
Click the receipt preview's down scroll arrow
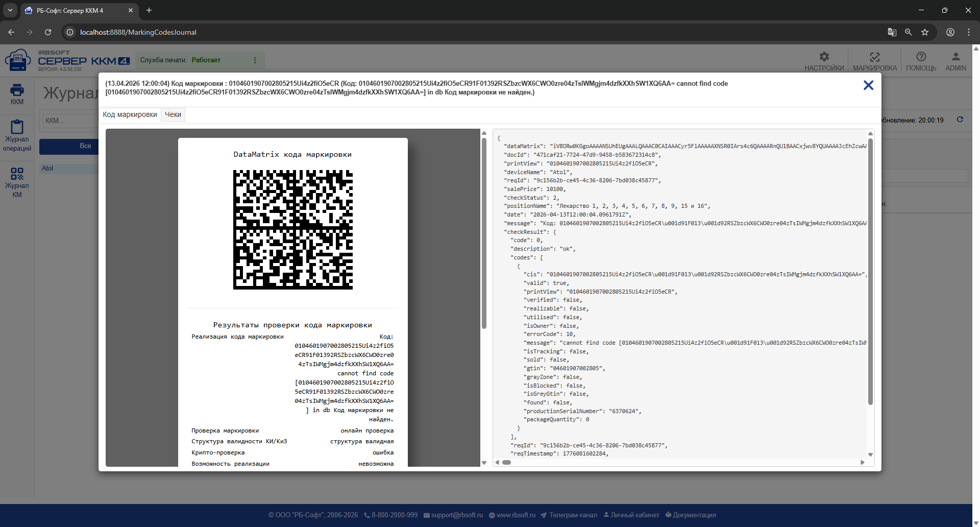[x=484, y=463]
